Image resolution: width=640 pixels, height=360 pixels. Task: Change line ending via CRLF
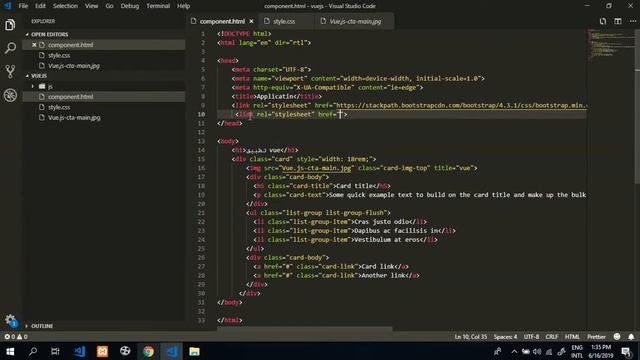click(551, 337)
